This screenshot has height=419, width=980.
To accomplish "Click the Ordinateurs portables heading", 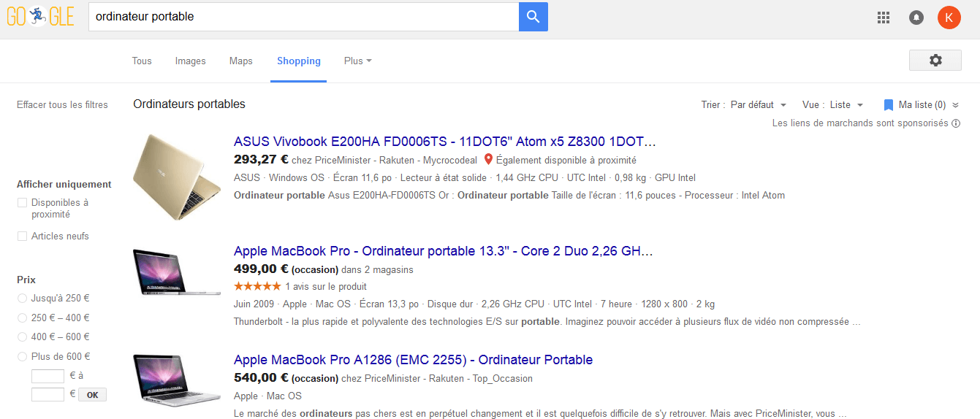I will click(189, 104).
